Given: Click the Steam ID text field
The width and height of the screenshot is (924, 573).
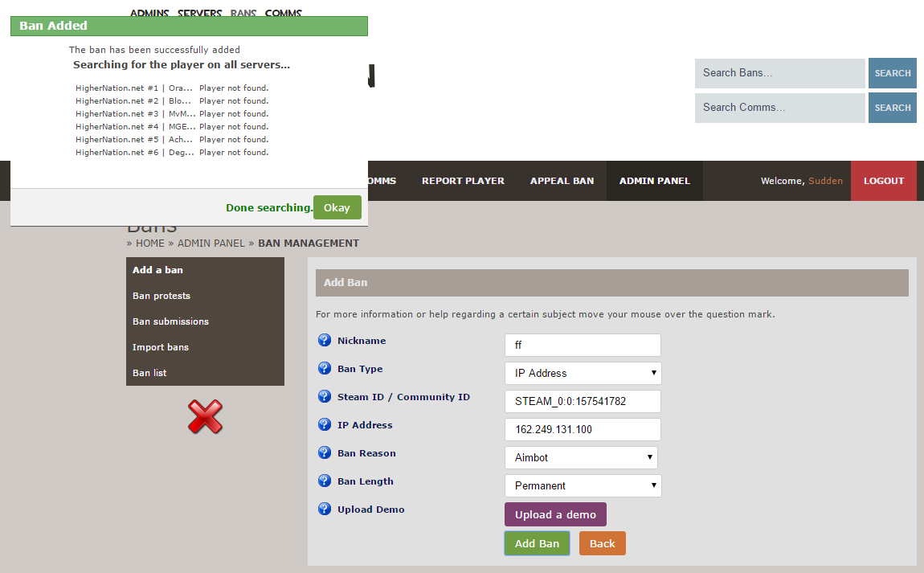Looking at the screenshot, I should (x=583, y=402).
